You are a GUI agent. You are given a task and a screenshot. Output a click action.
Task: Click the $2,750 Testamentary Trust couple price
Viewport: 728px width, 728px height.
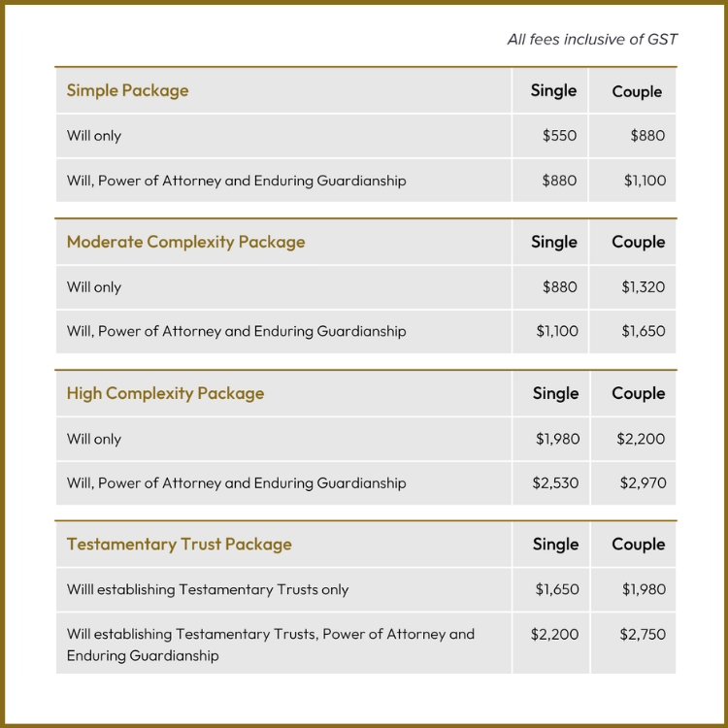(643, 634)
